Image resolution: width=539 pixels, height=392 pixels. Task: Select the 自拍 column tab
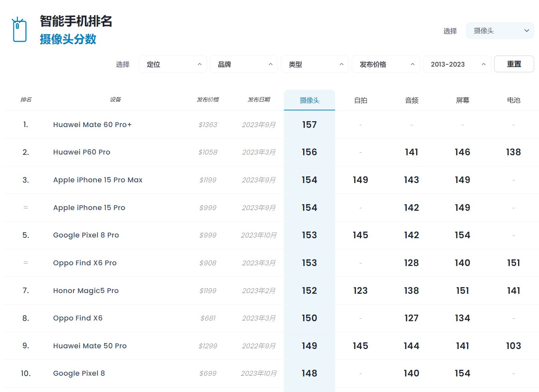361,100
